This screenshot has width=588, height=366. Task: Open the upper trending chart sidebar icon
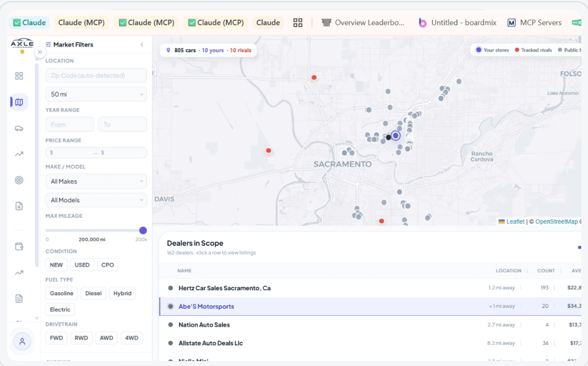pos(19,154)
